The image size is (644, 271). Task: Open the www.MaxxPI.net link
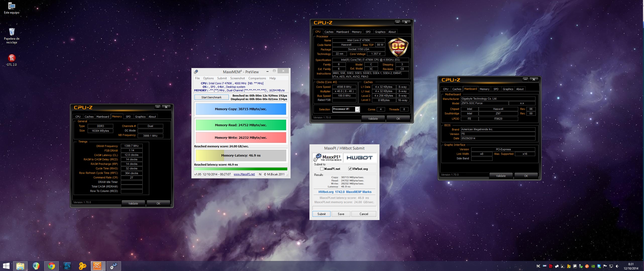[x=244, y=174]
